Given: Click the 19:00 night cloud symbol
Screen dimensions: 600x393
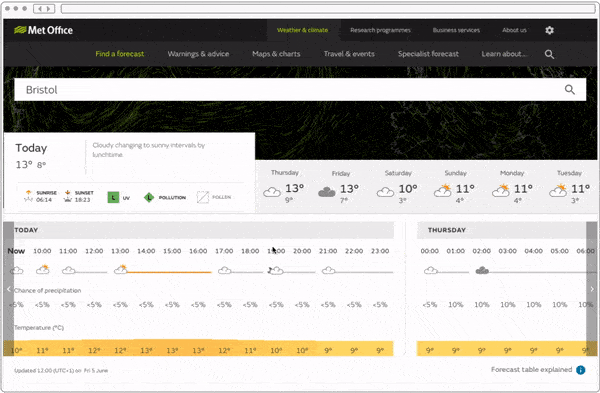Looking at the screenshot, I should 276,271.
